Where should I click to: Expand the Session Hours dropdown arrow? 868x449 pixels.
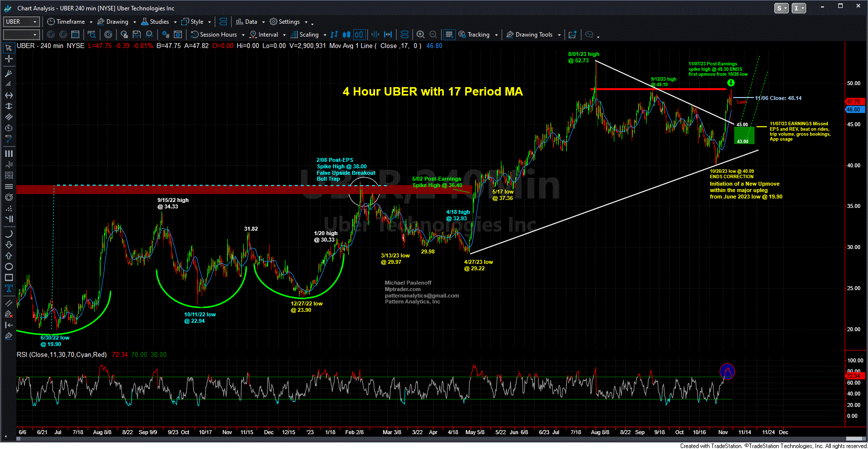tap(243, 35)
